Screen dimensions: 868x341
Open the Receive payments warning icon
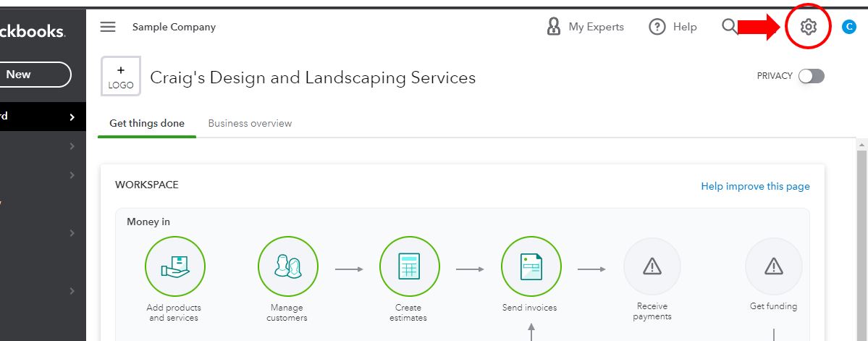(x=652, y=266)
